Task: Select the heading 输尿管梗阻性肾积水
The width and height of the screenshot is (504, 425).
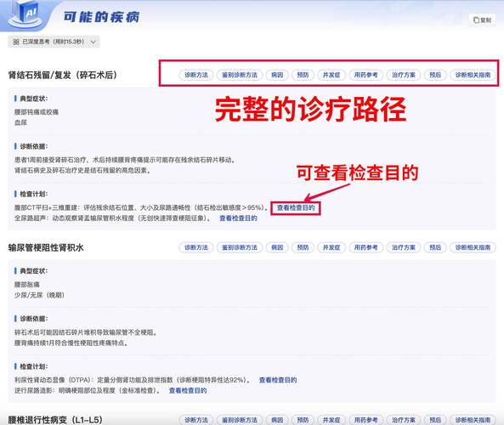Action: (x=46, y=247)
